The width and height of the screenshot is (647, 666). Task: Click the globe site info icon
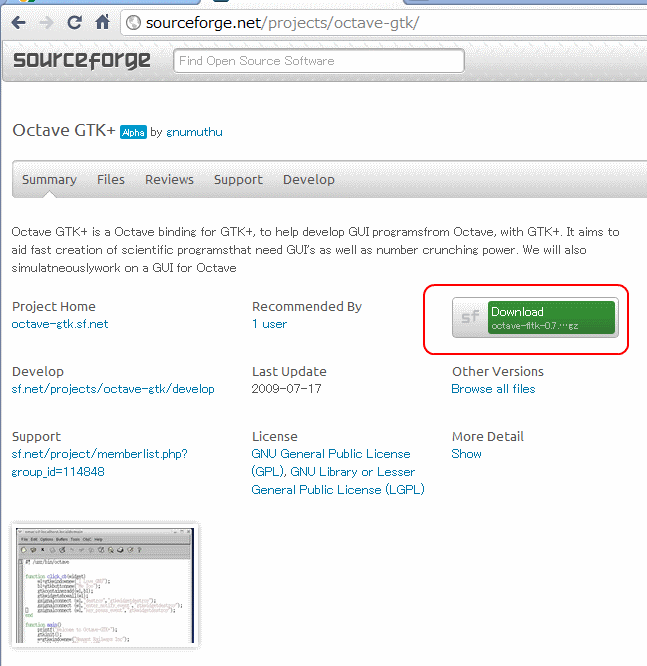point(133,23)
